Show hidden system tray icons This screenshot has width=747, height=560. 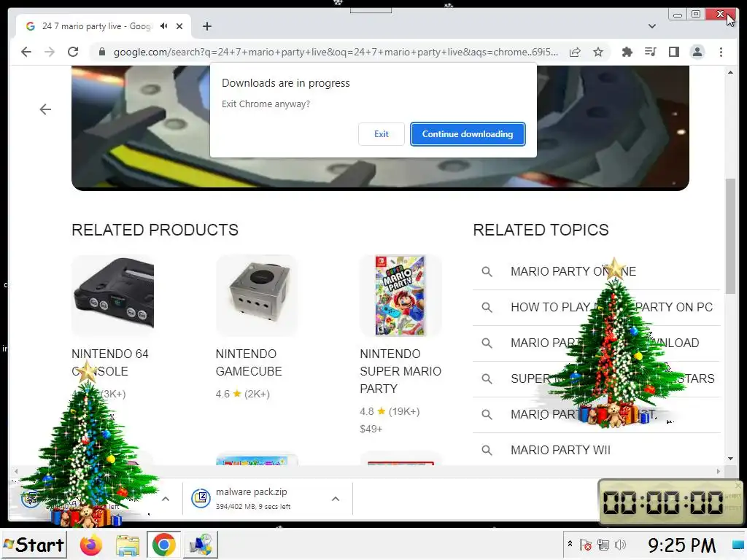[570, 544]
